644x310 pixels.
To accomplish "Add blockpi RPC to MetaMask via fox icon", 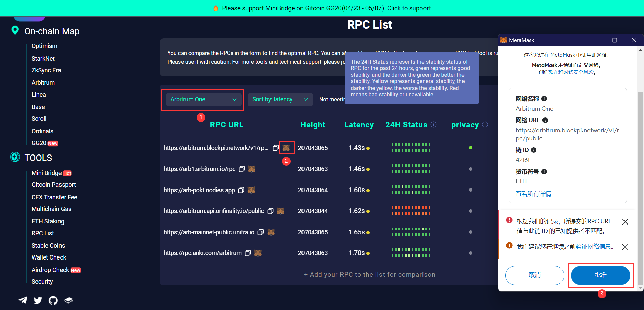I will 286,148.
